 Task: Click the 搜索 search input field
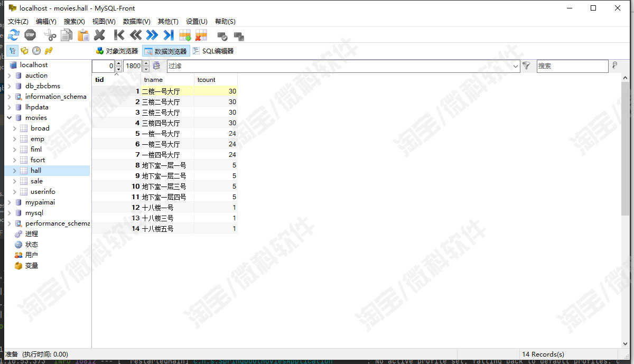point(572,66)
